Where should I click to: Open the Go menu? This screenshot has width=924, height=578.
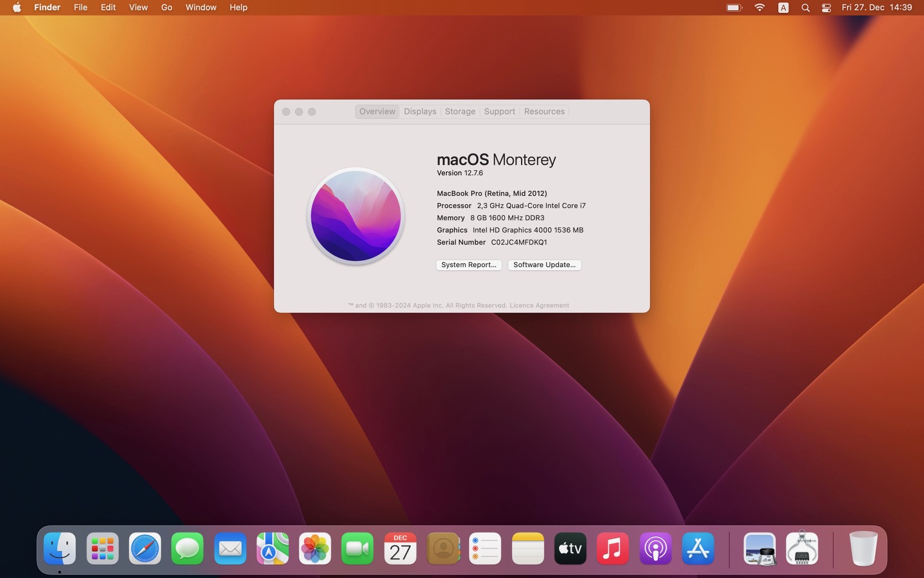click(x=167, y=7)
